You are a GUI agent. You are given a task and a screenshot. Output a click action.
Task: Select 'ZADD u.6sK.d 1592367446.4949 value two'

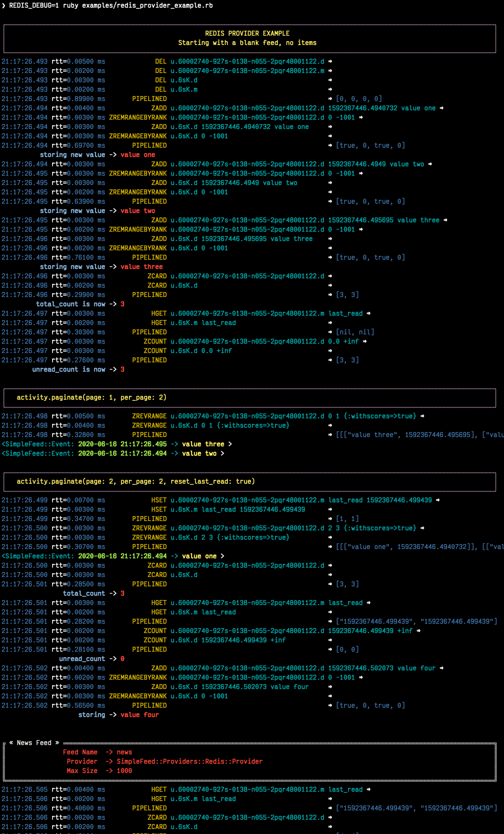tap(224, 183)
